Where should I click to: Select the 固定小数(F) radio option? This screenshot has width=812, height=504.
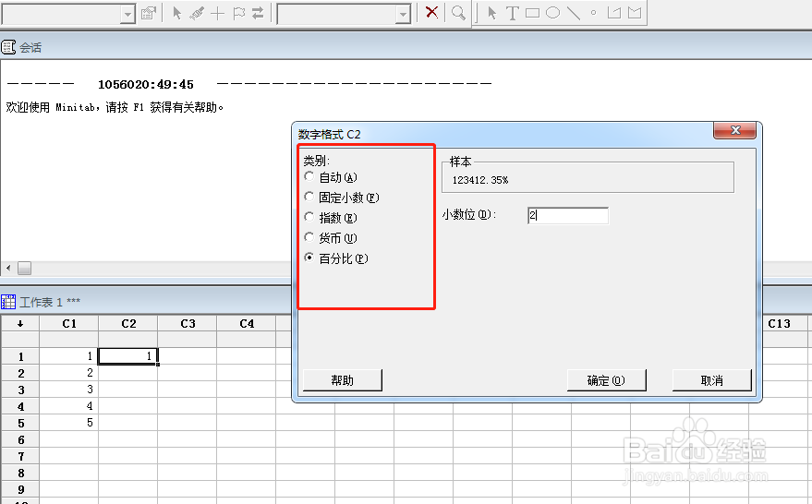[309, 198]
